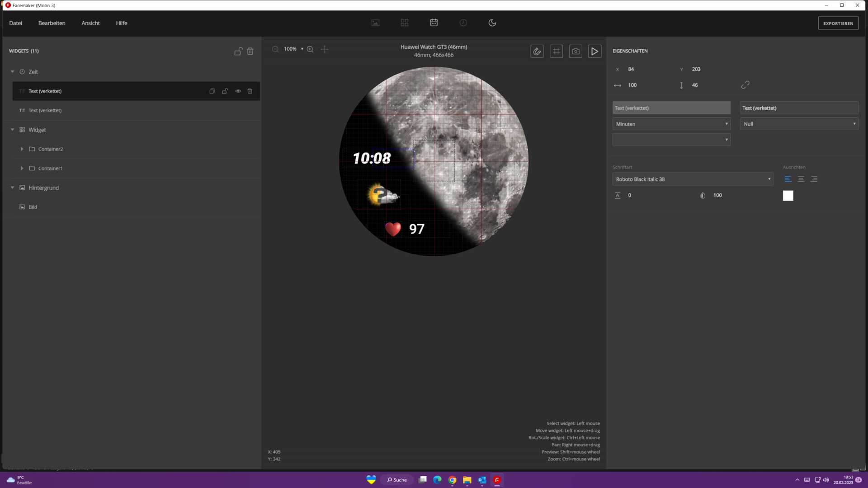Click the white font color swatch

pyautogui.click(x=788, y=196)
